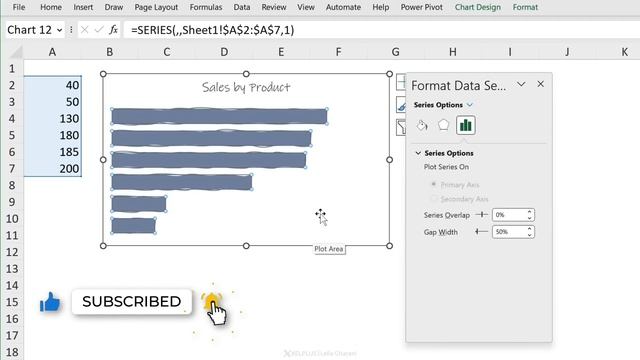Decrease Series Overlap with down spinner
The image size is (640, 360).
pyautogui.click(x=529, y=218)
